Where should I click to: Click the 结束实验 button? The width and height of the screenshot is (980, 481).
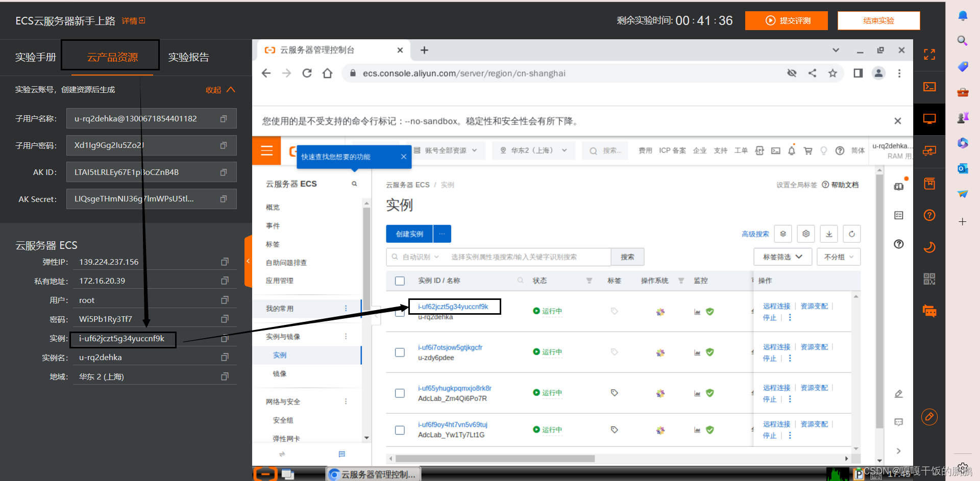pos(878,20)
